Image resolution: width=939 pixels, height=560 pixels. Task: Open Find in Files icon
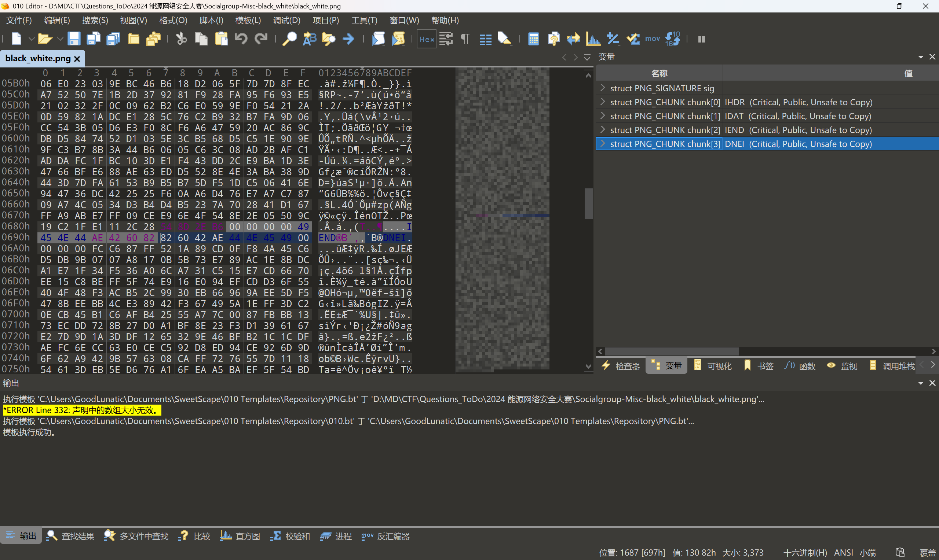(x=329, y=39)
